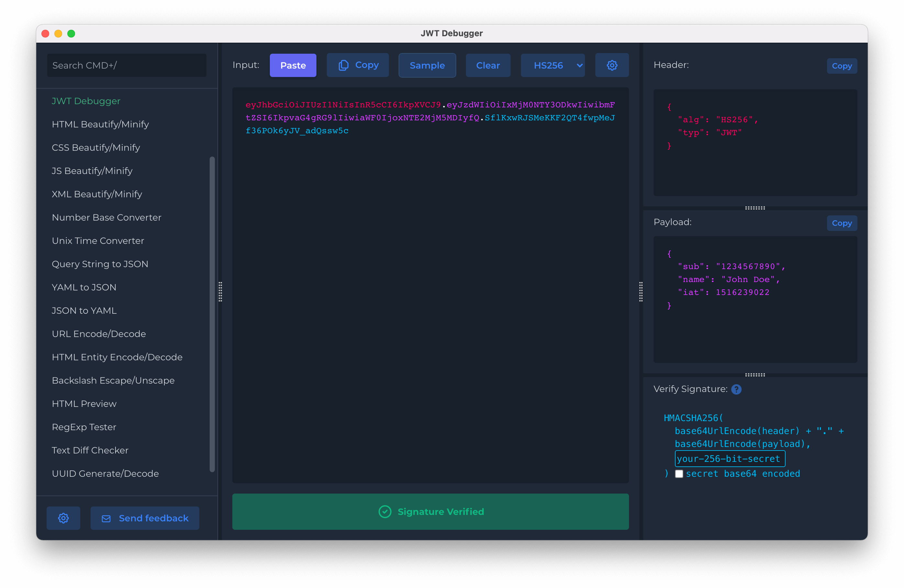Screen dimensions: 904x588
Task: Select the RegExp Tester tool
Action: click(x=84, y=427)
